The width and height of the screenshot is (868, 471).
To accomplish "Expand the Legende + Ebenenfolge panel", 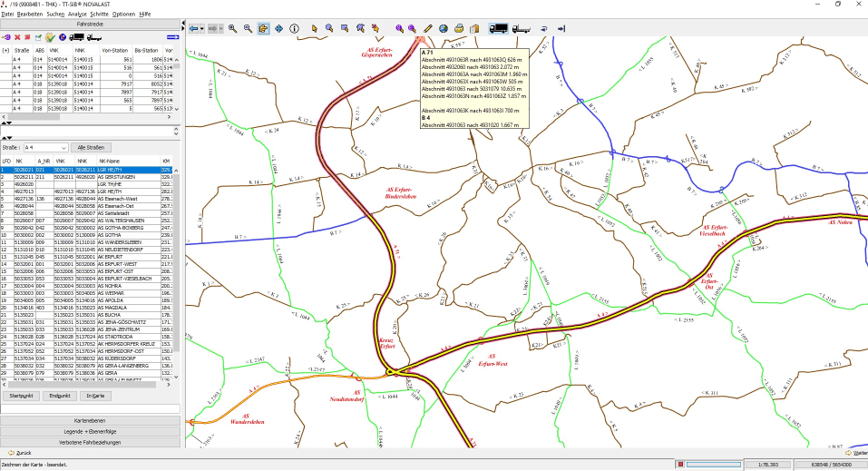I will click(x=91, y=431).
